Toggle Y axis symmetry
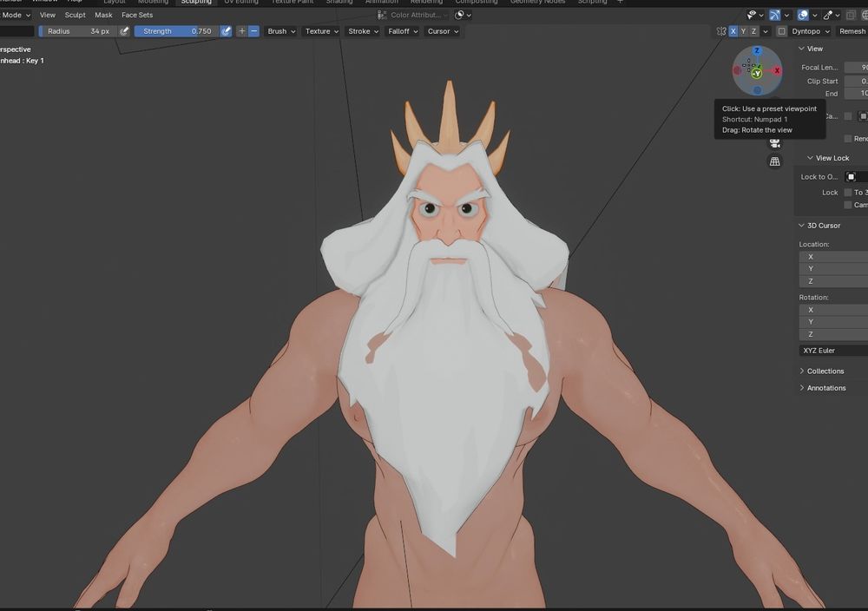This screenshot has width=868, height=611. pyautogui.click(x=744, y=31)
